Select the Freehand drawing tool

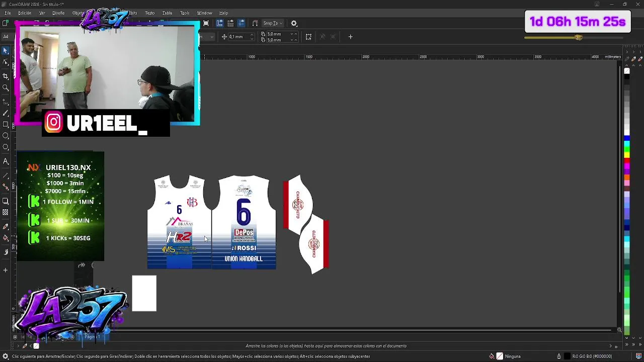6,102
